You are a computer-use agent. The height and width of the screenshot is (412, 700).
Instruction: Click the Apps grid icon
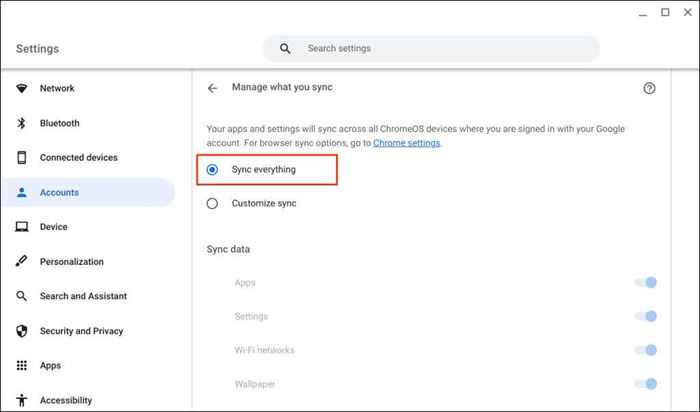[x=21, y=366]
